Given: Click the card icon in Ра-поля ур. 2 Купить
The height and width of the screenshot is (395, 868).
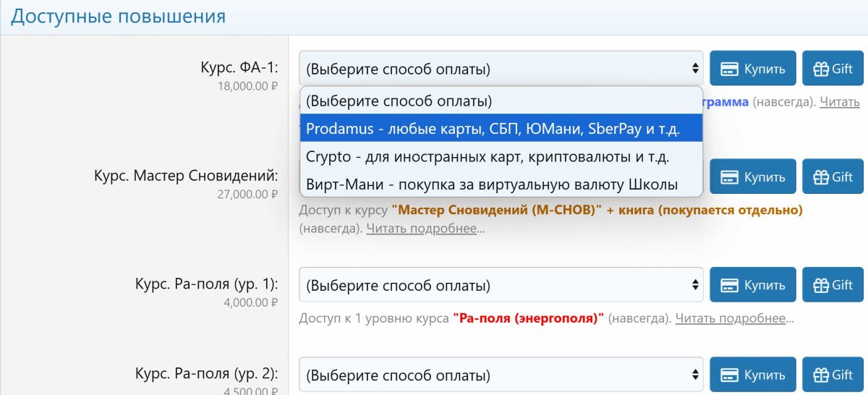Looking at the screenshot, I should [x=730, y=375].
